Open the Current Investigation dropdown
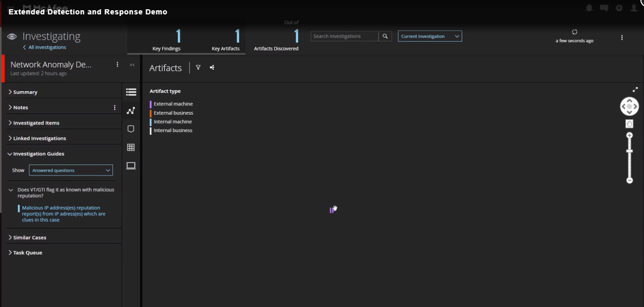 point(430,36)
